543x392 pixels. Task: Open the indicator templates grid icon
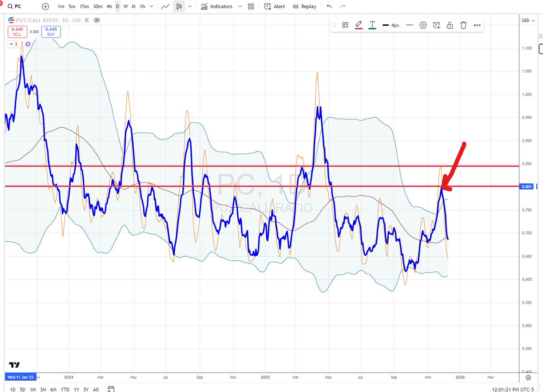(251, 7)
